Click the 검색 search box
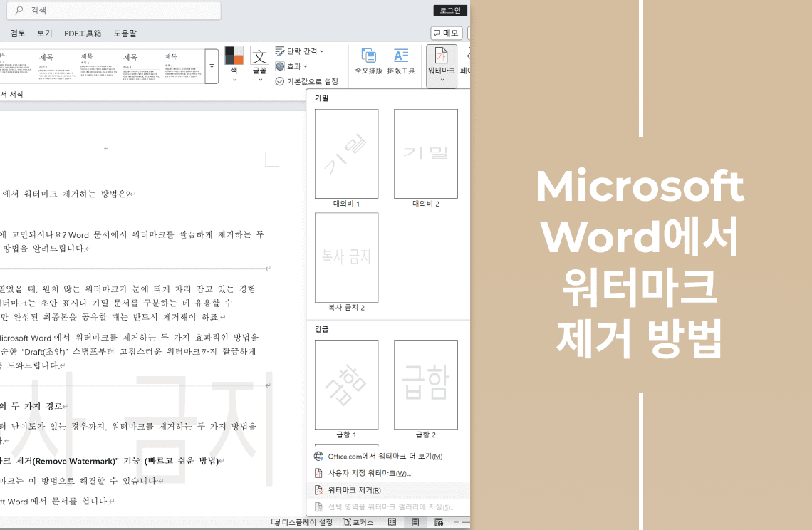This screenshot has width=812, height=530. 113,11
